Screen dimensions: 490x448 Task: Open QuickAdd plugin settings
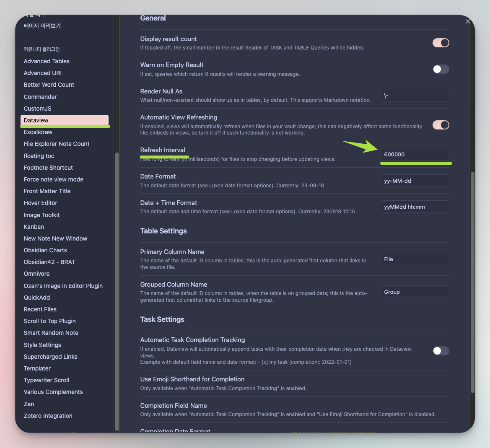coord(36,298)
